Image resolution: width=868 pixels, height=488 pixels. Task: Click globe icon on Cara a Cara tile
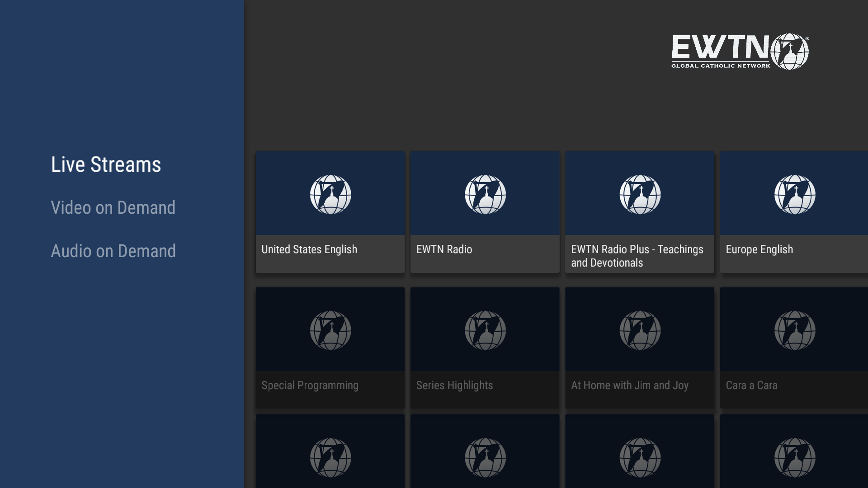click(x=794, y=330)
